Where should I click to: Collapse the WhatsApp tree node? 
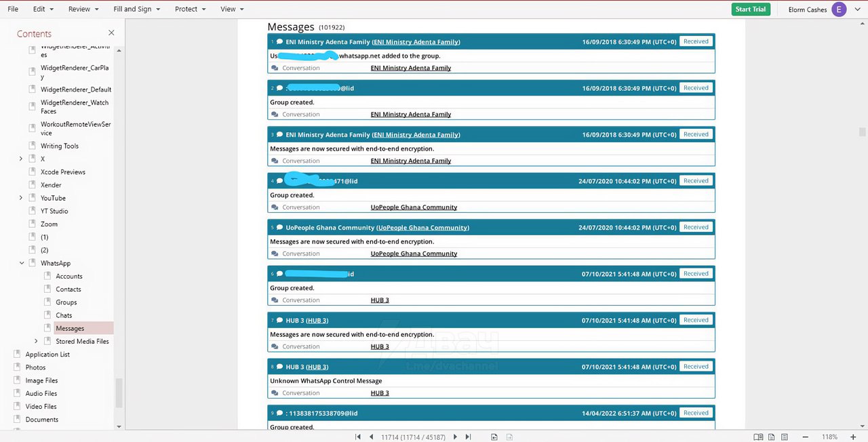click(x=21, y=263)
